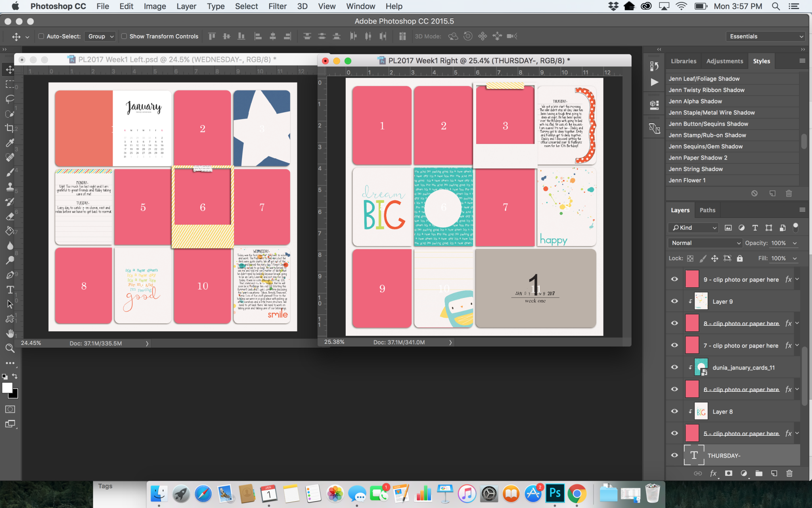Enable the Auto-Select checkbox

tap(41, 36)
